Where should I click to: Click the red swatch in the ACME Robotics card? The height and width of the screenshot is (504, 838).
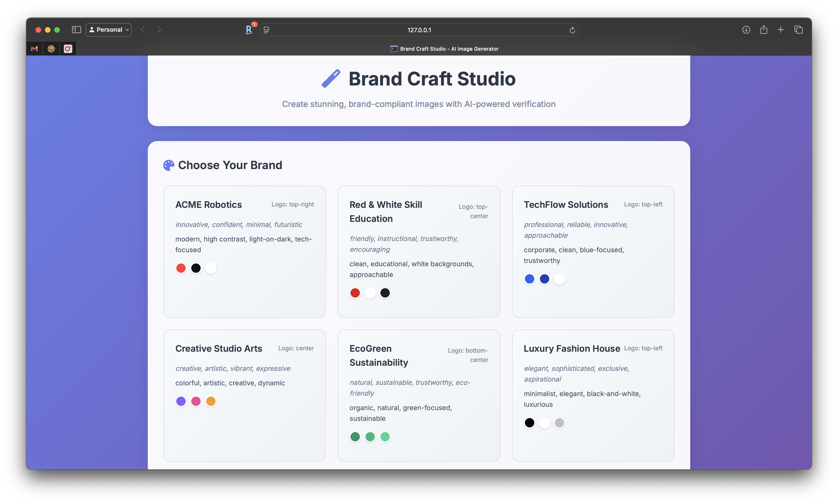coord(181,268)
